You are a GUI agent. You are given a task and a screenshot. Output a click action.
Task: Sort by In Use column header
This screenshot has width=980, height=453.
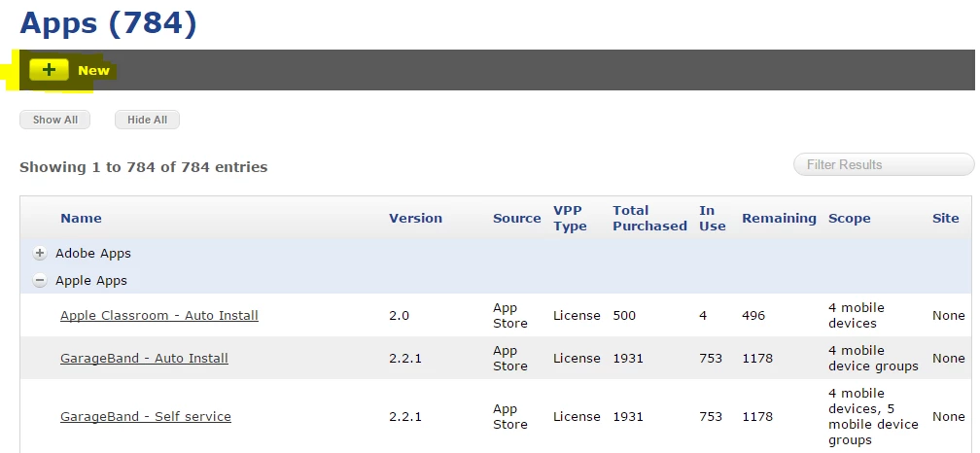(x=713, y=218)
